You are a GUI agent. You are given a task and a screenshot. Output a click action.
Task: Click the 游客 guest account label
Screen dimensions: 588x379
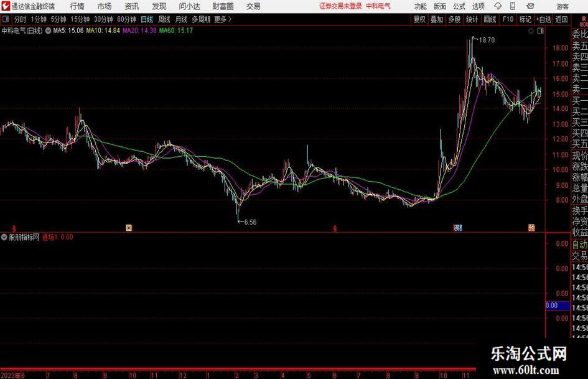tap(562, 6)
